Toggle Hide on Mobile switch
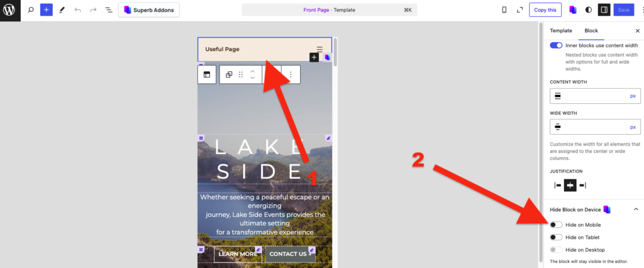Viewport: 644px width, 268px height. coord(556,225)
